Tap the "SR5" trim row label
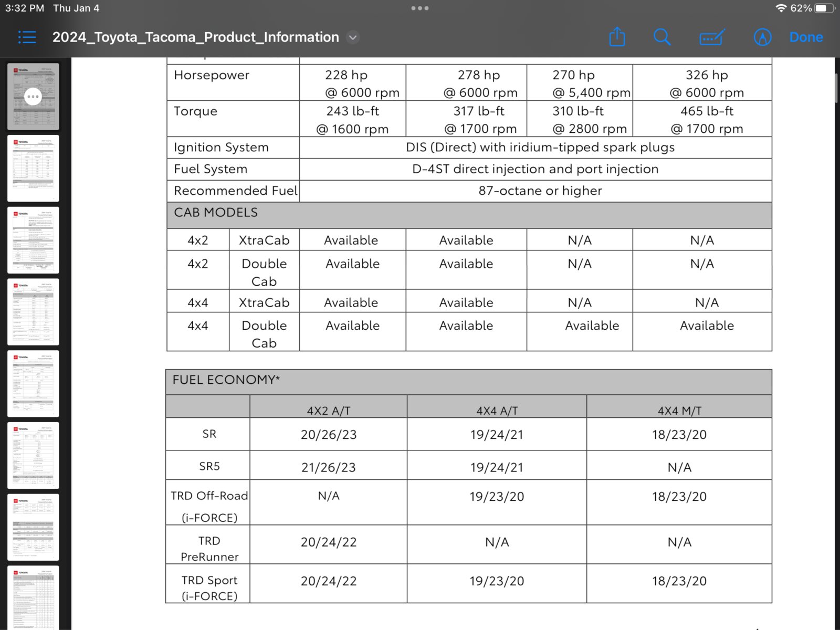The image size is (840, 630). [x=209, y=466]
